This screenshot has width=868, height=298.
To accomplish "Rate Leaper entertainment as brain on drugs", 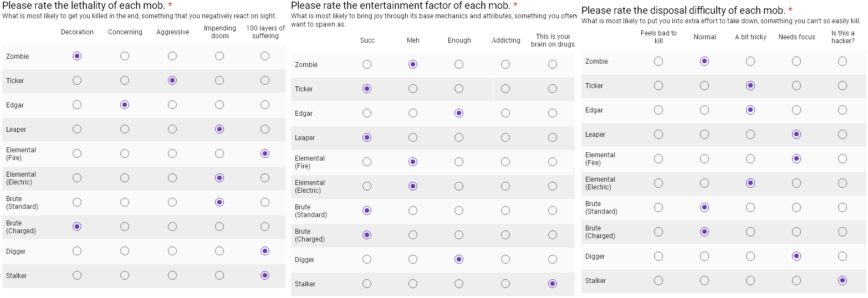I will (553, 137).
